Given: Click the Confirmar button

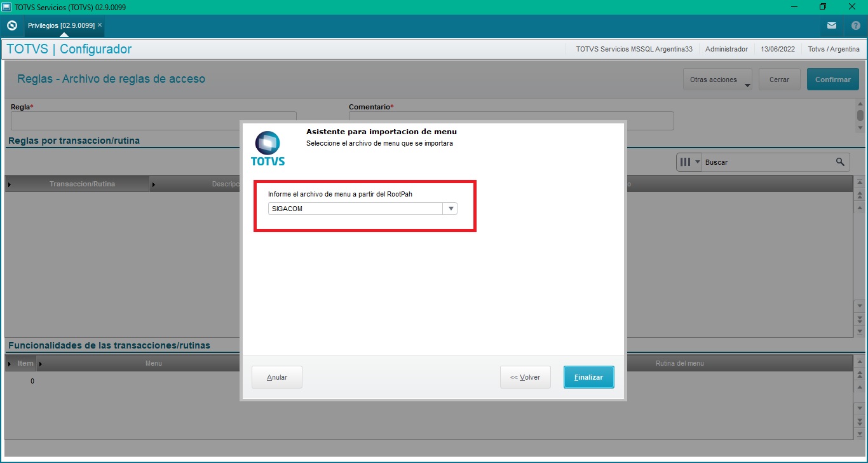Looking at the screenshot, I should pyautogui.click(x=832, y=79).
